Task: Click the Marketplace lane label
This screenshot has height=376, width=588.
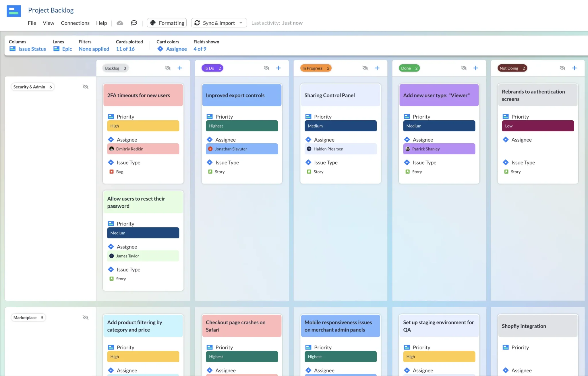Action: (x=28, y=317)
